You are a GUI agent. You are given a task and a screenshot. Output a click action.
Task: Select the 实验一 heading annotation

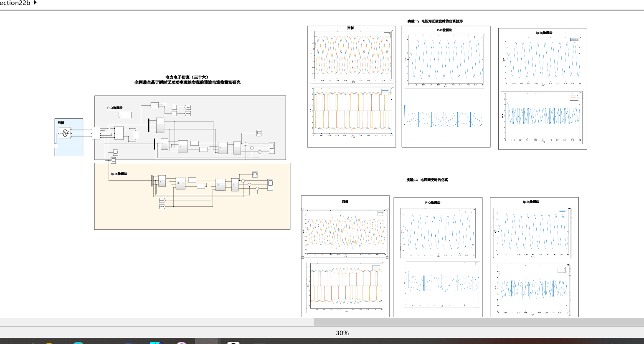click(x=435, y=21)
